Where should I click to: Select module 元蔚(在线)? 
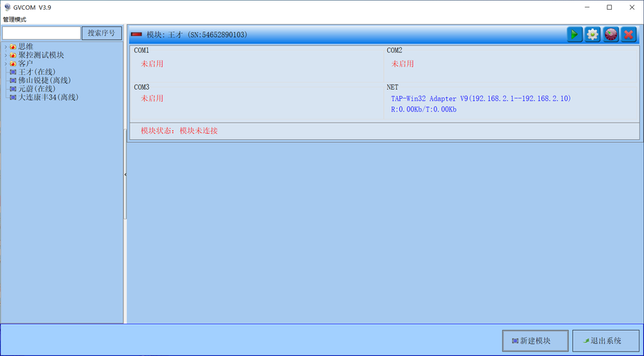click(x=37, y=89)
